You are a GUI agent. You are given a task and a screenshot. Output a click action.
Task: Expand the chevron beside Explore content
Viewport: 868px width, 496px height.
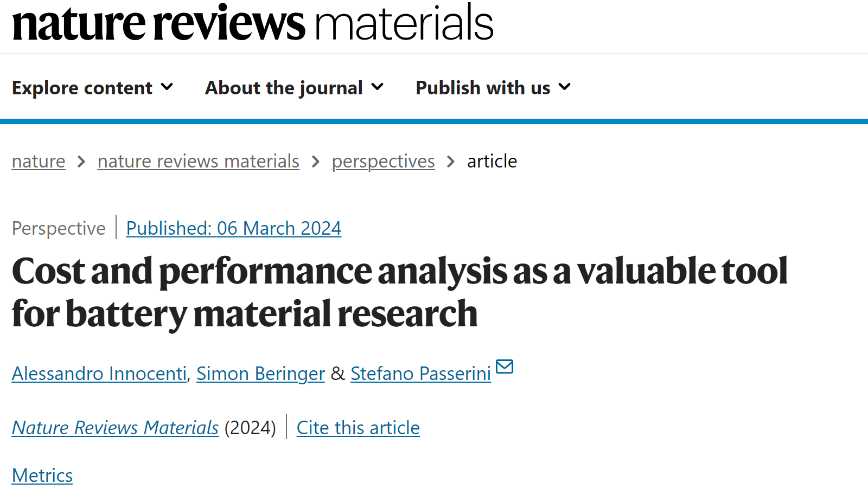click(x=167, y=87)
